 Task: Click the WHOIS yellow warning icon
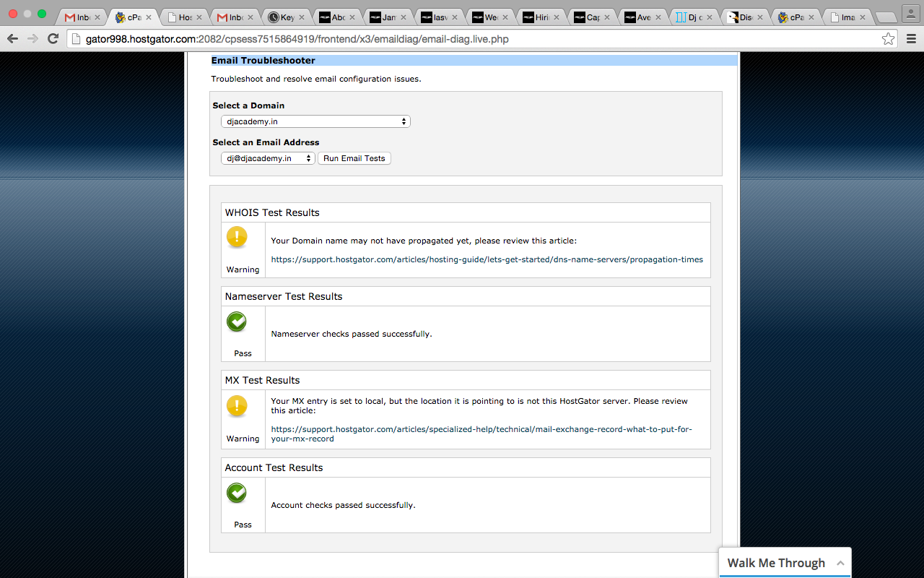tap(237, 237)
